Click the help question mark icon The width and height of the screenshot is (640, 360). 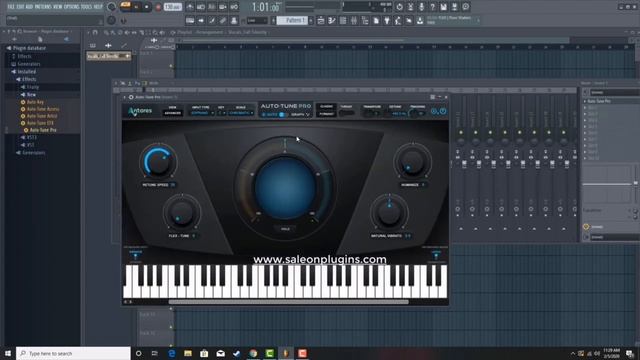433,7
